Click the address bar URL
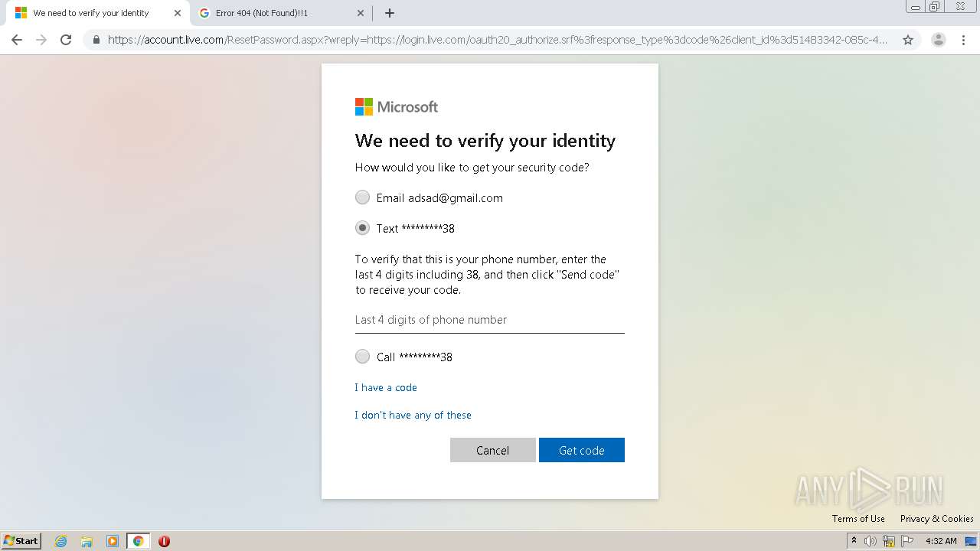This screenshot has width=980, height=551. tap(498, 40)
